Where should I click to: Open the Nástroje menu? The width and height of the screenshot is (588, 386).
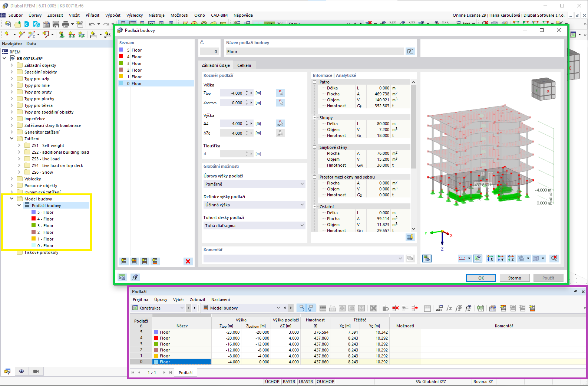tap(156, 15)
